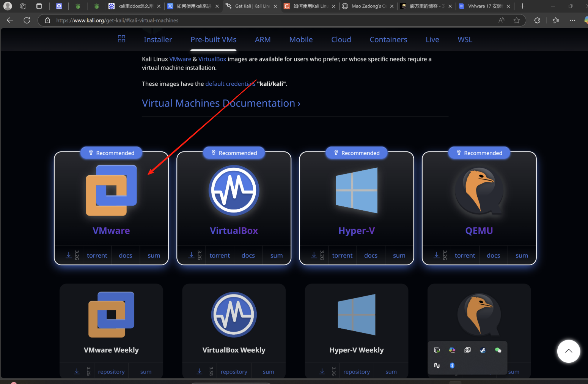The height and width of the screenshot is (384, 588).
Task: View sum for VMware Weekly
Action: 146,372
